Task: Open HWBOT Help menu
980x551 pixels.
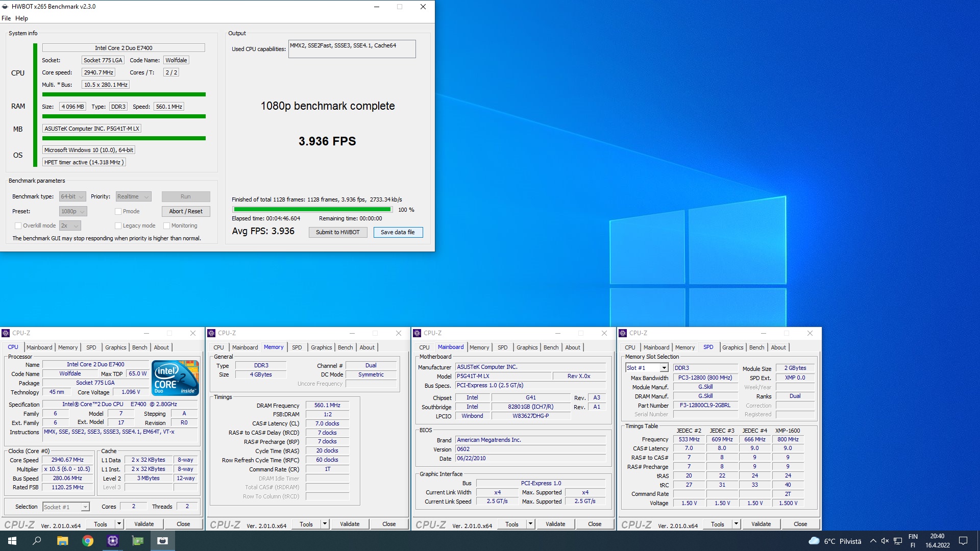Action: click(21, 18)
